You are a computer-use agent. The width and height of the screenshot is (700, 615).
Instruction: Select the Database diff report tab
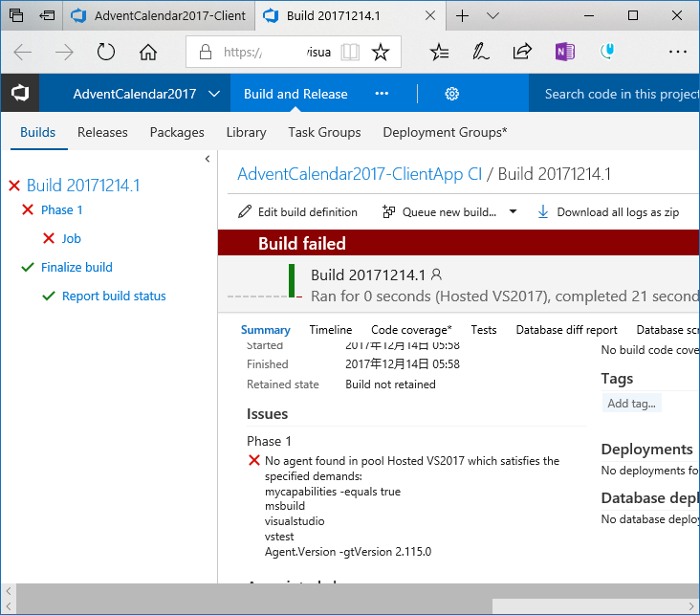(566, 330)
